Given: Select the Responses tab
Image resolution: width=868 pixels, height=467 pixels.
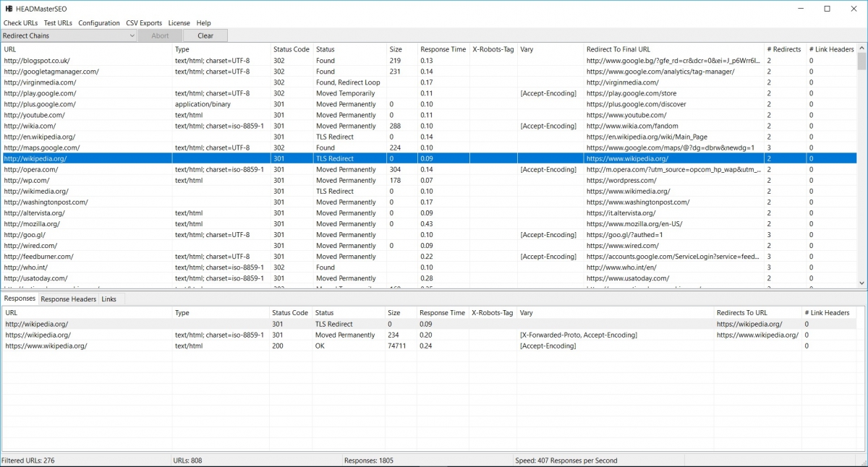Looking at the screenshot, I should (x=20, y=299).
